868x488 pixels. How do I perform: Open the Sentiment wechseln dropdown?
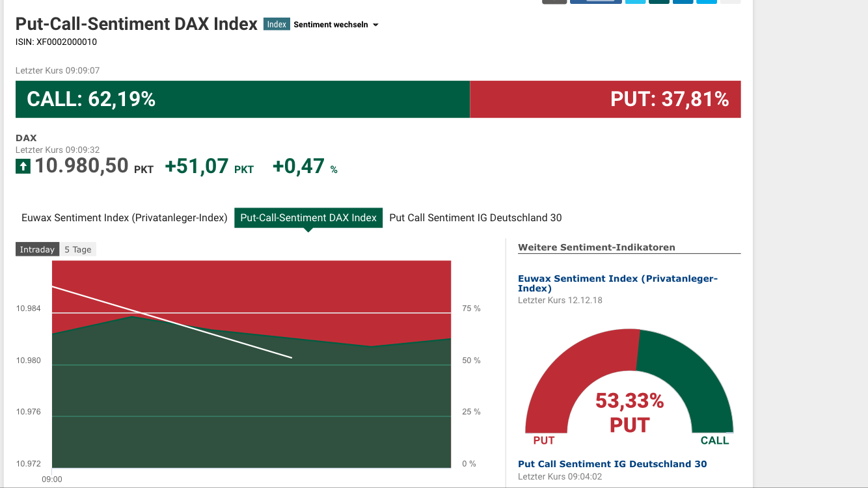336,25
